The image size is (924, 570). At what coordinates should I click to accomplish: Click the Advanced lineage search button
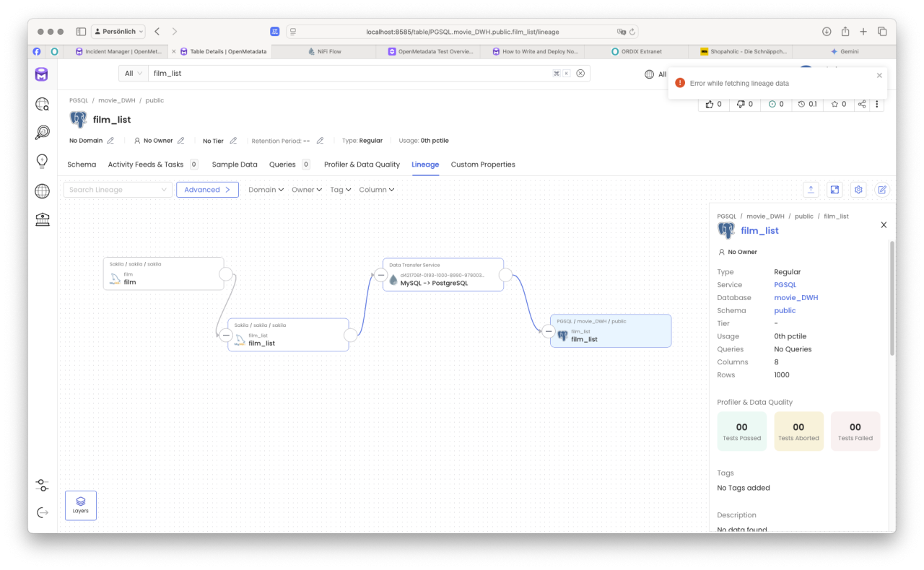pos(207,190)
